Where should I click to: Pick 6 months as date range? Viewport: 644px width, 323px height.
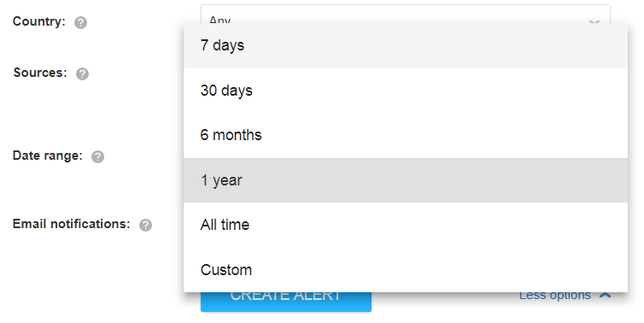406,135
